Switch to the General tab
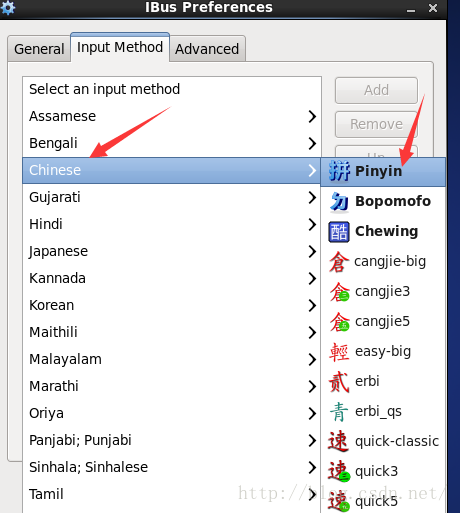Viewport: 460px width, 513px height. [x=39, y=49]
